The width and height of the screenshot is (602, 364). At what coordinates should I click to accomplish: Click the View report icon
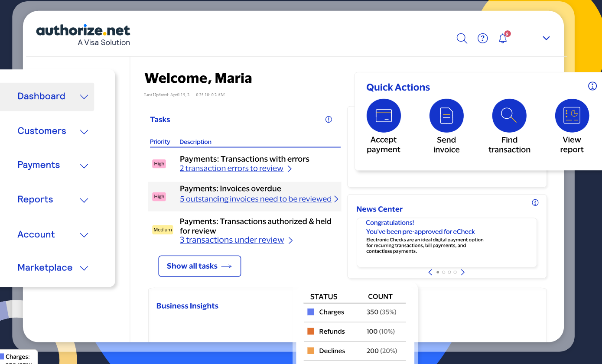[x=572, y=116]
